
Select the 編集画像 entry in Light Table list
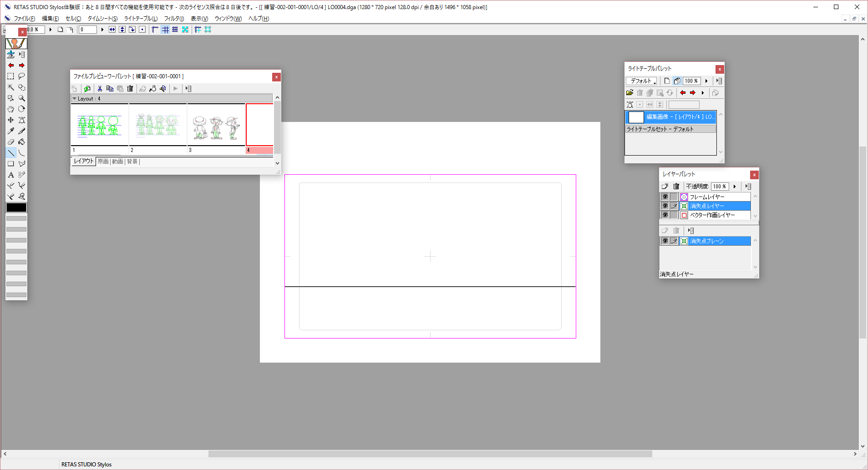[670, 117]
